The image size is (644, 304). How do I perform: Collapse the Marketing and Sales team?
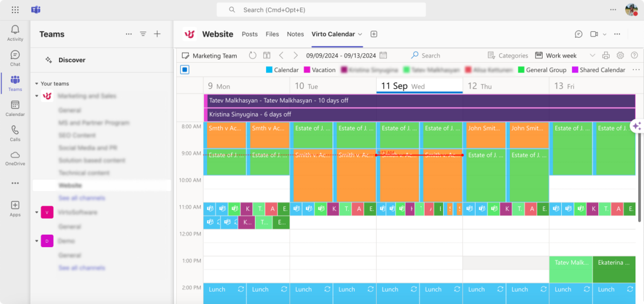[36, 96]
